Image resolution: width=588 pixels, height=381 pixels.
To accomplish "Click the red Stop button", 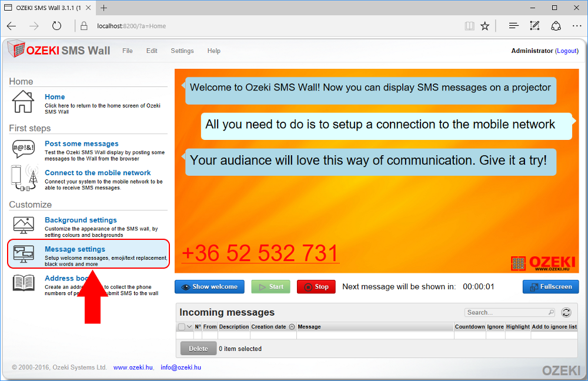I will point(316,286).
